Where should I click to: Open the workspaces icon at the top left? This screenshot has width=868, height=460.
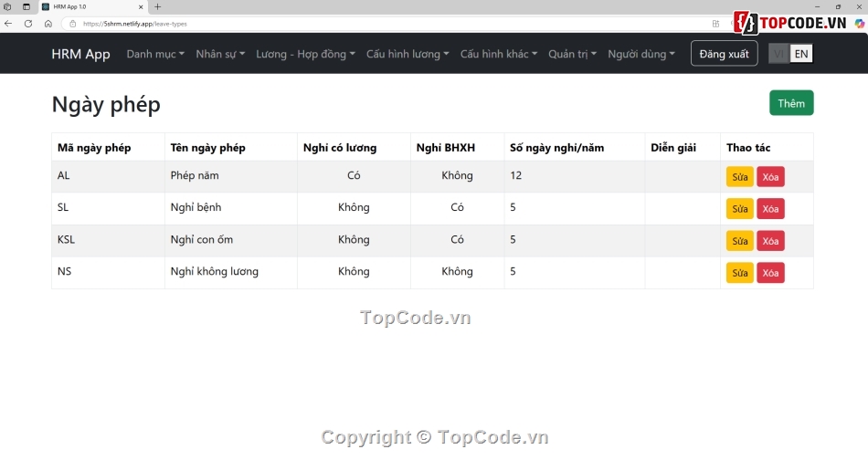coord(7,6)
